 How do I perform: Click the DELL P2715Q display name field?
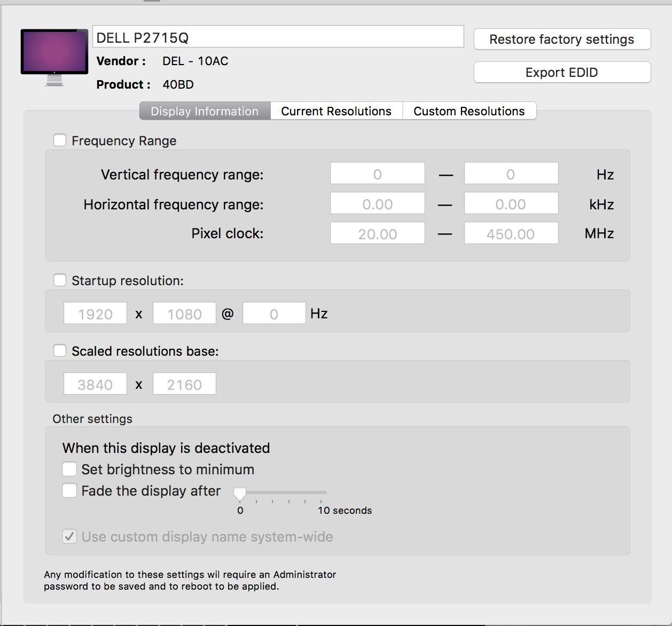(278, 37)
